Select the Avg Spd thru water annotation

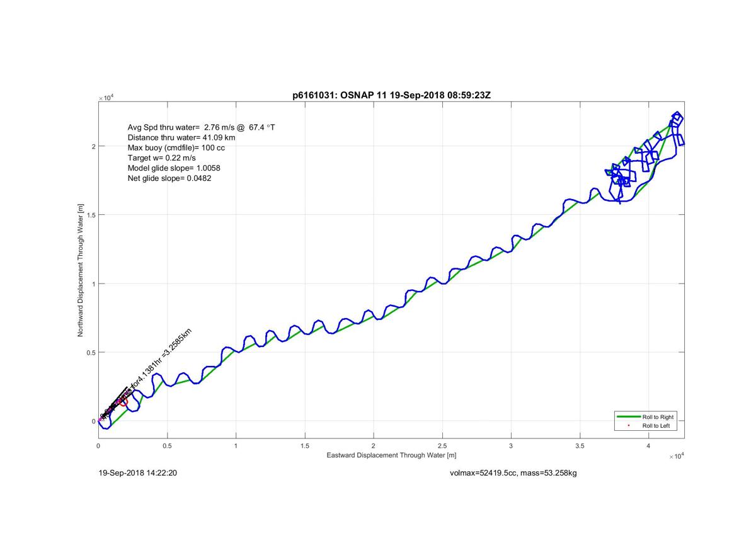pos(202,127)
